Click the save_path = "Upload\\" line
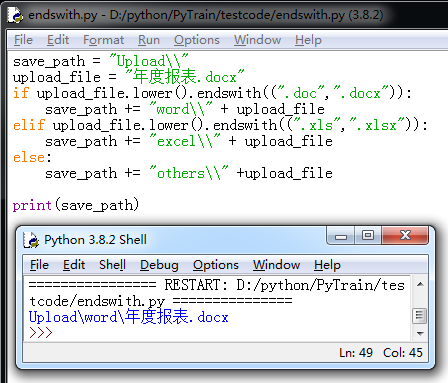This screenshot has height=383, width=448. coord(101,61)
